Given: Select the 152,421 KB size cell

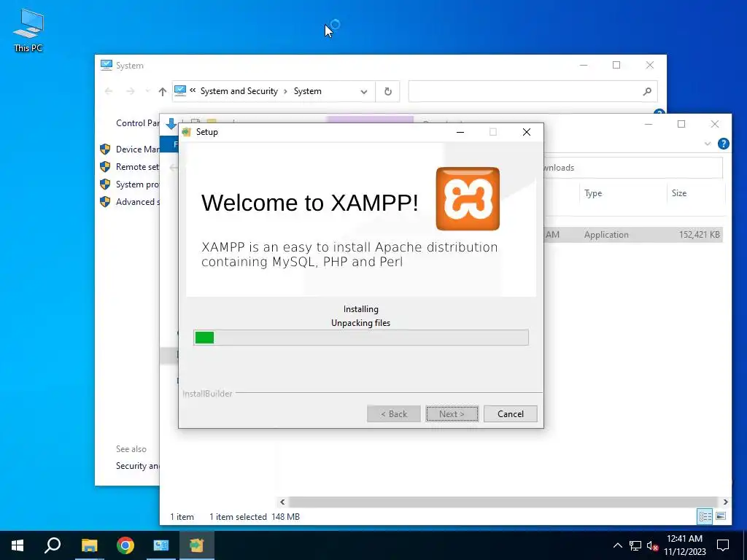Looking at the screenshot, I should [699, 234].
